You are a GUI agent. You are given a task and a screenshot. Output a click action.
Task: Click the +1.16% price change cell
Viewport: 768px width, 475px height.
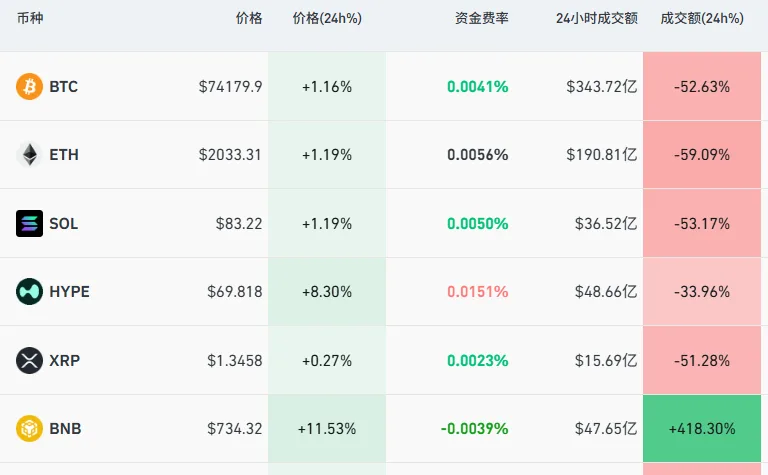[327, 86]
